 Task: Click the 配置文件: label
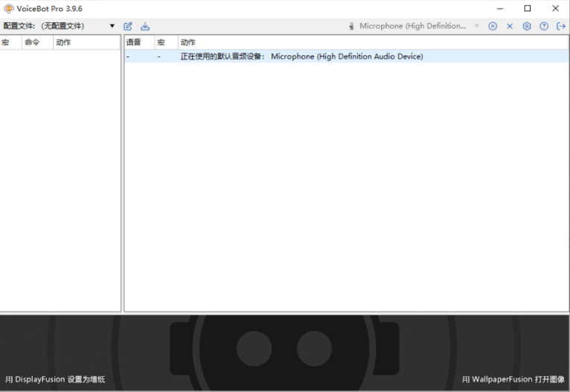tap(19, 26)
